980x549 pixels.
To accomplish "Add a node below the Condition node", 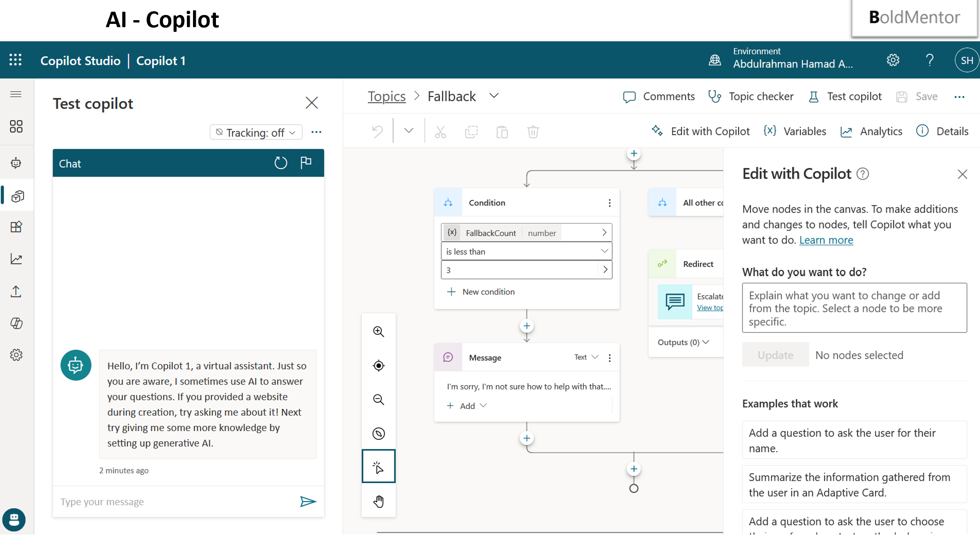I will (527, 326).
